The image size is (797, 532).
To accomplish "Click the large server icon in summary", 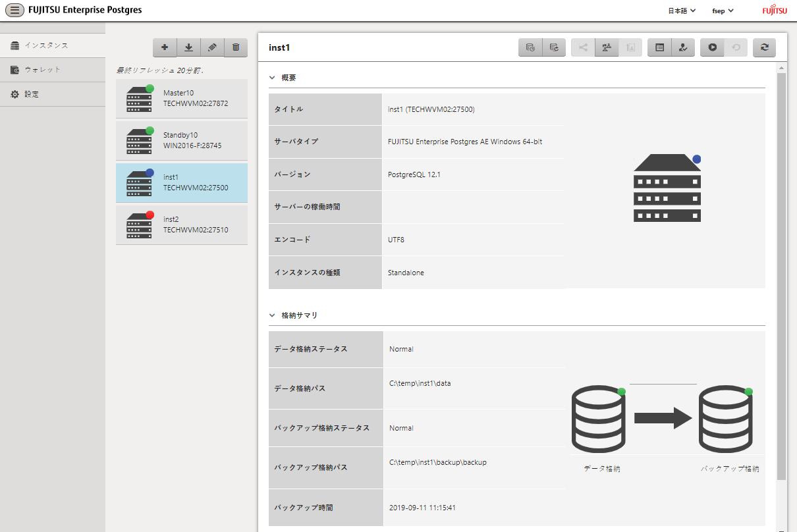I will tap(667, 188).
